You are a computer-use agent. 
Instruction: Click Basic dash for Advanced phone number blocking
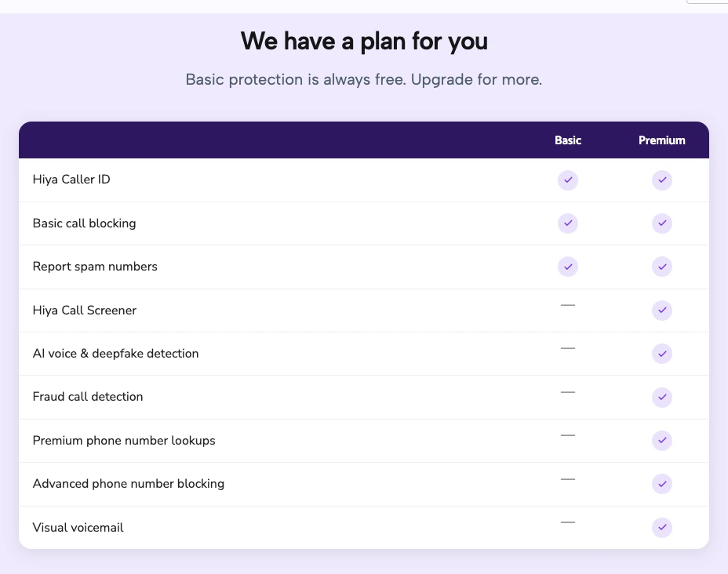pos(568,479)
